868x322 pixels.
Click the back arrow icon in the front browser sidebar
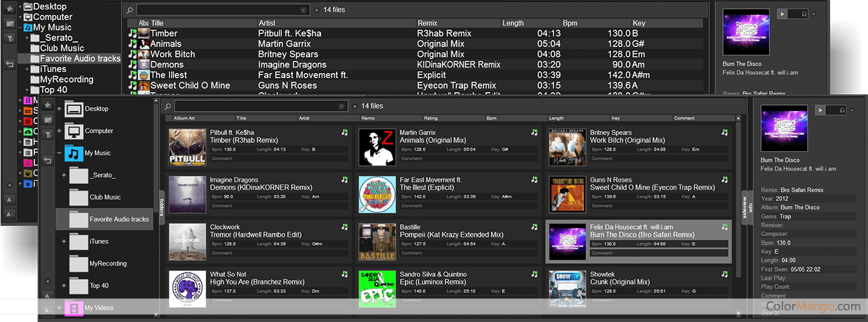[48, 160]
